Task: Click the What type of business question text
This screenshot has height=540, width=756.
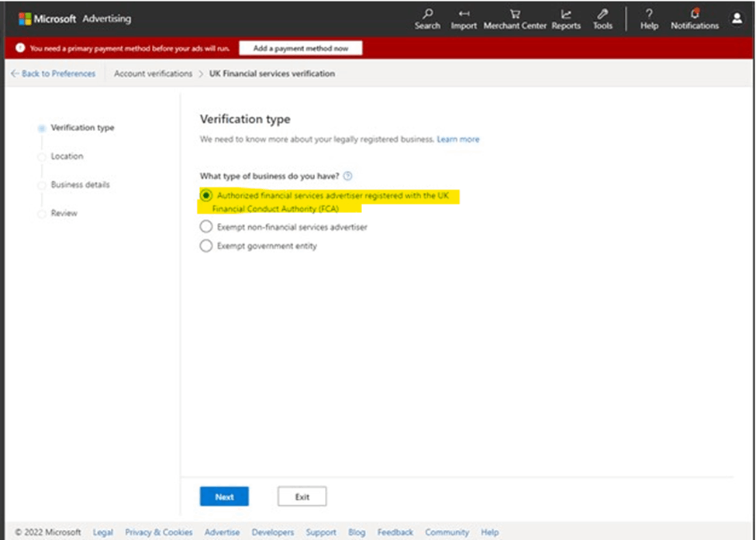Action: point(270,176)
